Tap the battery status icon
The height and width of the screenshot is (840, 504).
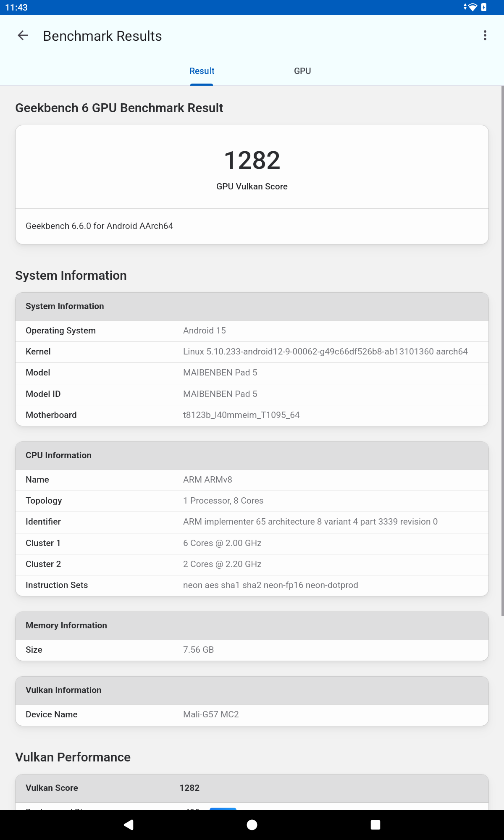coord(484,7)
